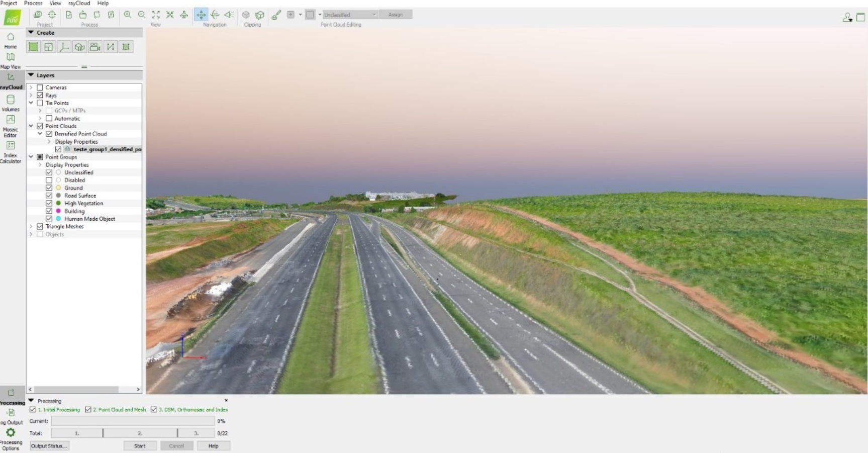This screenshot has height=453, width=868.
Task: Uncheck the High Vegetation point group
Action: [x=49, y=204]
